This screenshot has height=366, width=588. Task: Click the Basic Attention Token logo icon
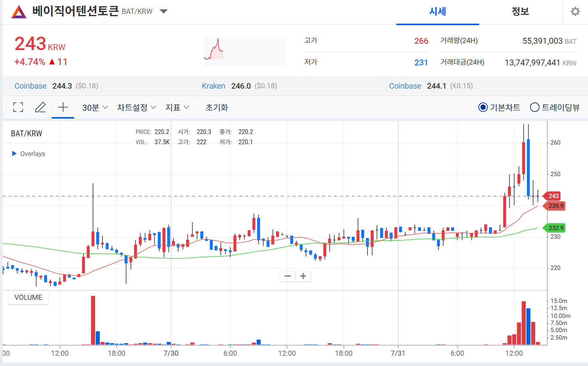pos(19,12)
